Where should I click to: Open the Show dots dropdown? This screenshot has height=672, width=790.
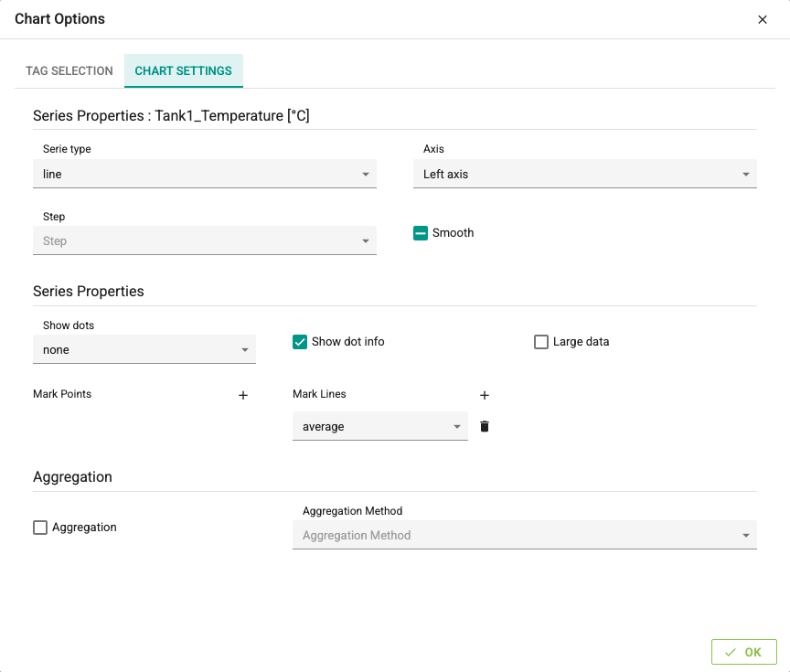click(144, 349)
